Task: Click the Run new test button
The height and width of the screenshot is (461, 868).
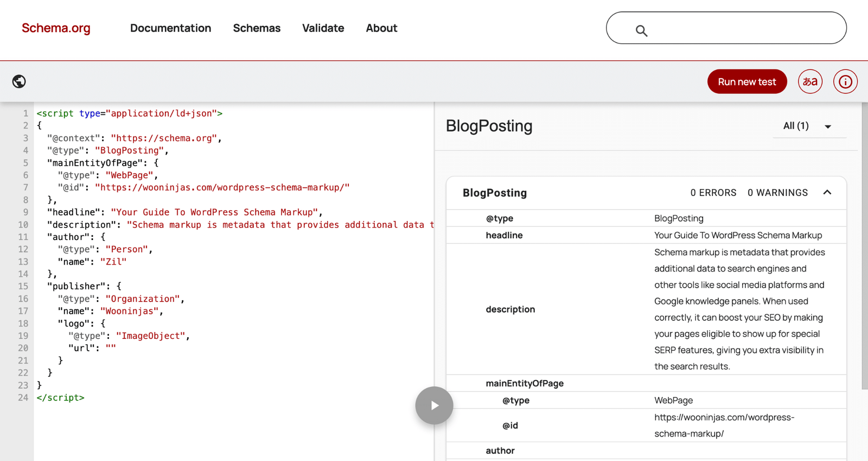Action: tap(746, 81)
